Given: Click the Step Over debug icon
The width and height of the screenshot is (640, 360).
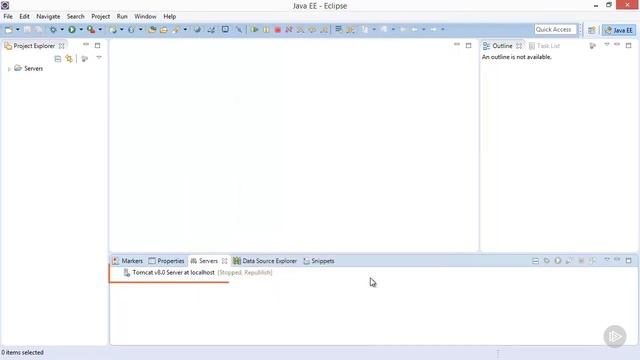Looking at the screenshot, I should point(312,29).
